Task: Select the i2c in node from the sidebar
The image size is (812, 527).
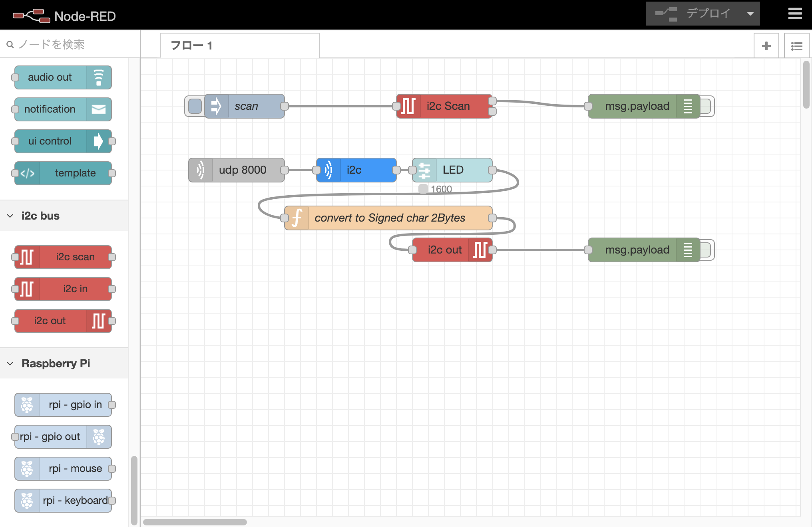Action: point(63,289)
